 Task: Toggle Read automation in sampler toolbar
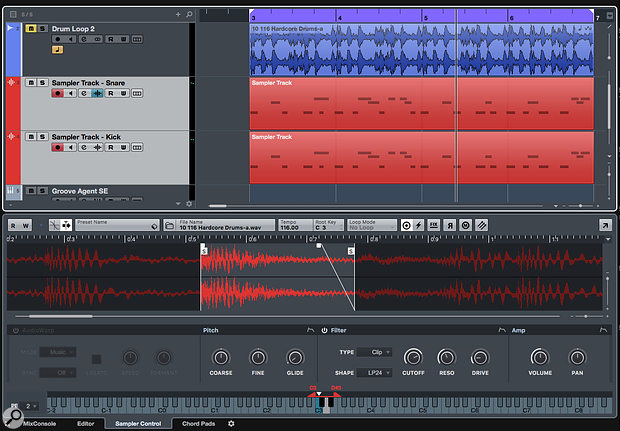13,225
